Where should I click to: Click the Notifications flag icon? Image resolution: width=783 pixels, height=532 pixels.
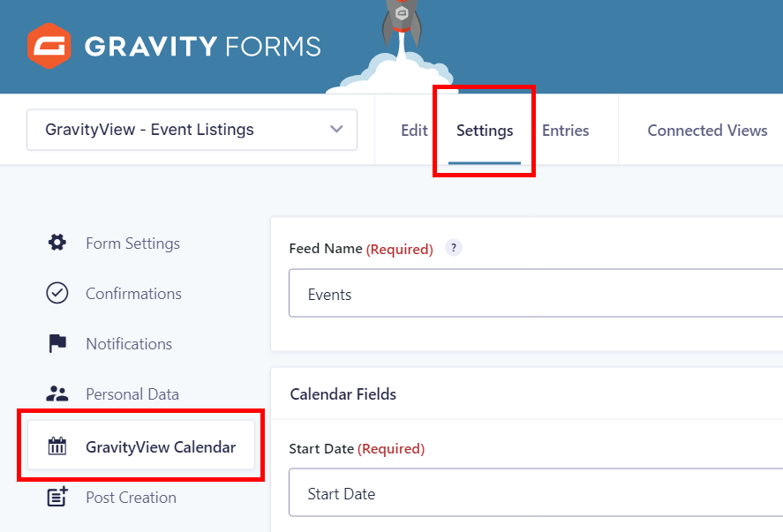coord(57,343)
